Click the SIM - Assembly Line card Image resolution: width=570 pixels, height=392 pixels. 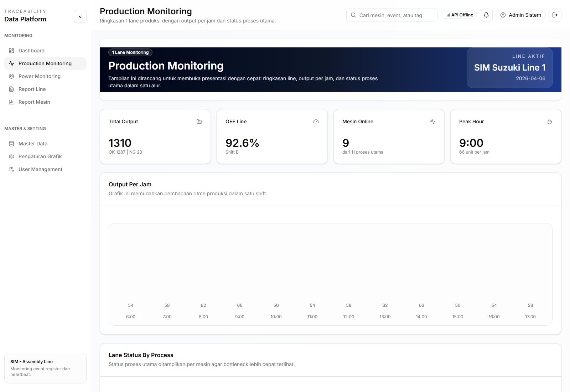pyautogui.click(x=45, y=368)
